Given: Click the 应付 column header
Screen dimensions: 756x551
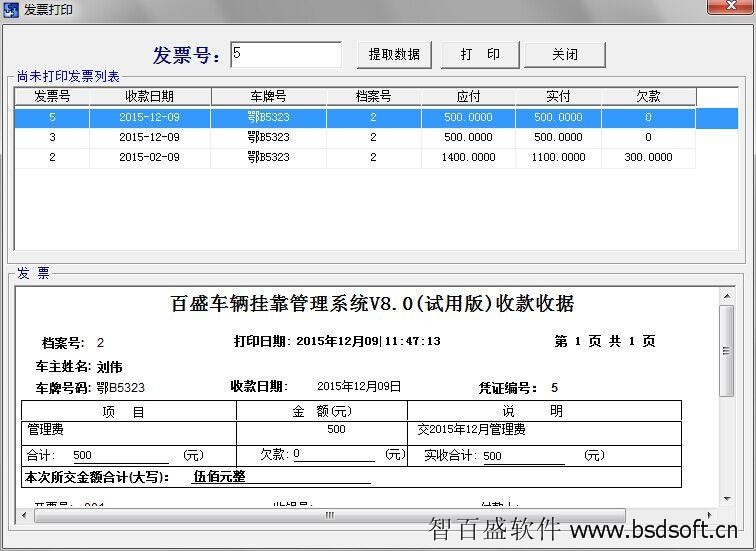Looking at the screenshot, I should (468, 96).
